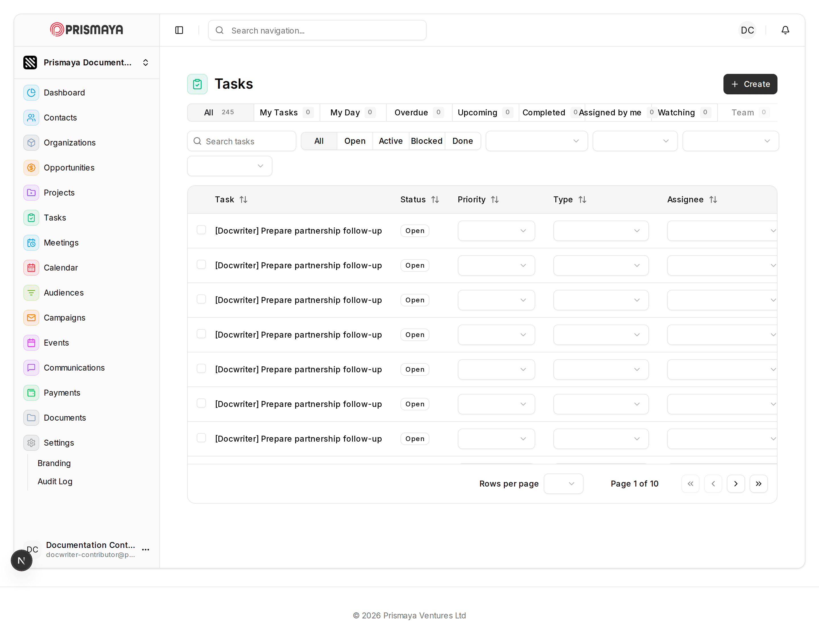Filter tasks by Open status
This screenshot has width=819, height=644.
coord(355,141)
